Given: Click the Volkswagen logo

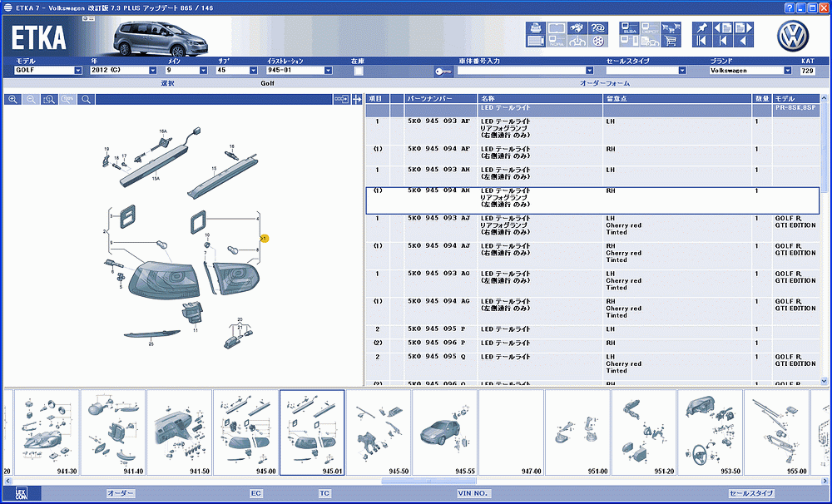Looking at the screenshot, I should pos(793,36).
